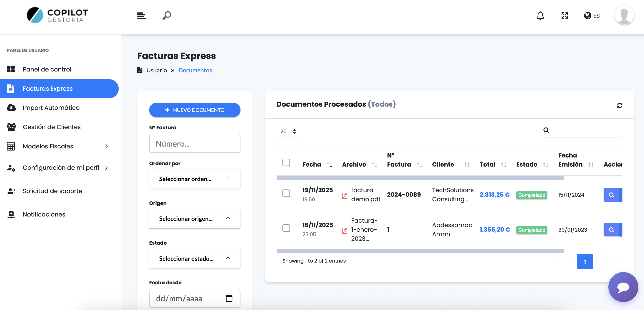Screen dimensions: 644x310
Task: Open the Seleccionar estado dropdown
Action: coord(195,258)
